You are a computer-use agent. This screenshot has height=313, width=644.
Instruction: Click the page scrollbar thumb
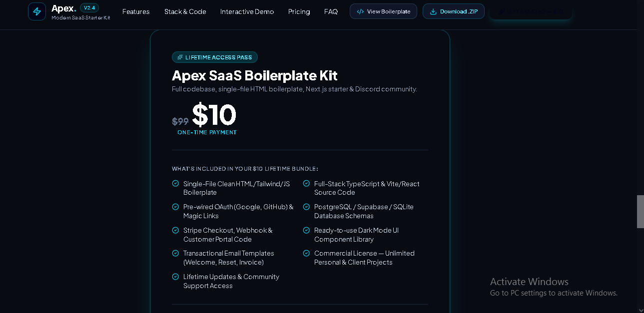coord(641,212)
